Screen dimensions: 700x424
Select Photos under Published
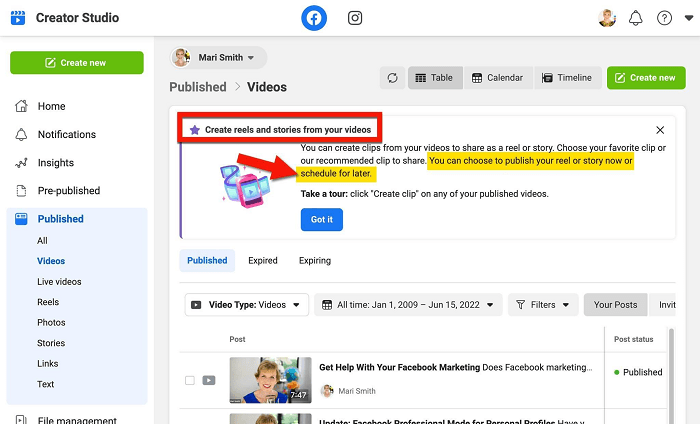pos(51,322)
